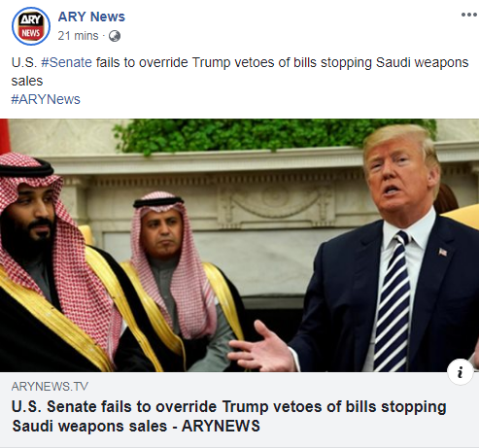Click the post caption text about Trump vetoes
Image resolution: width=479 pixels, height=448 pixels.
(240, 71)
